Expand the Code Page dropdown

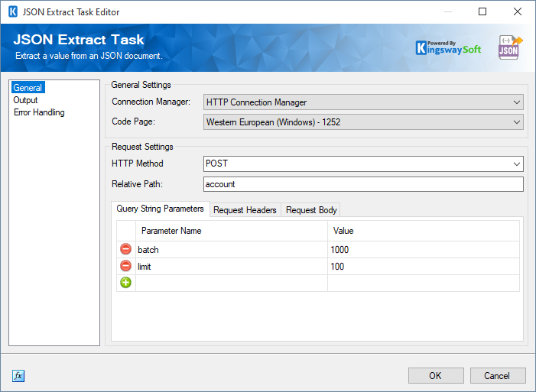pos(363,121)
